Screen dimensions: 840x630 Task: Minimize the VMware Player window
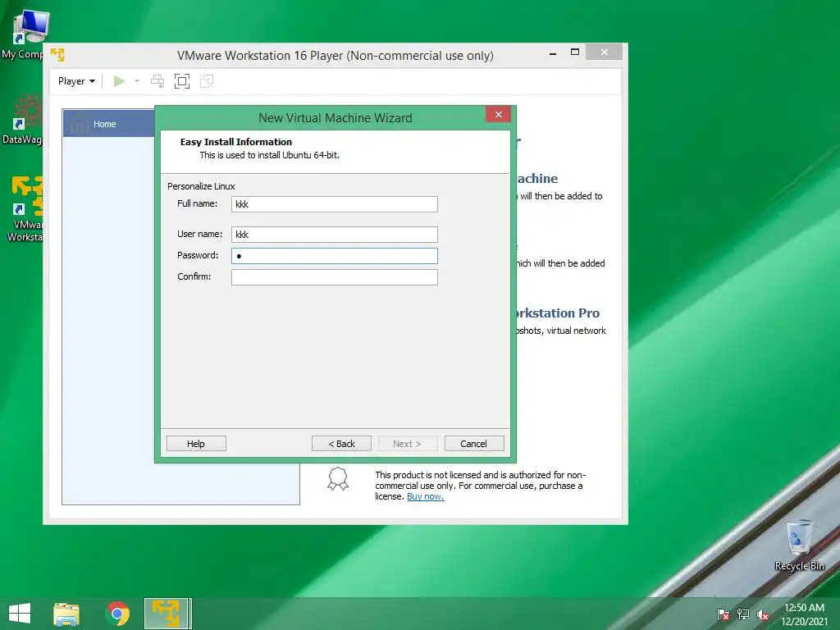[553, 53]
